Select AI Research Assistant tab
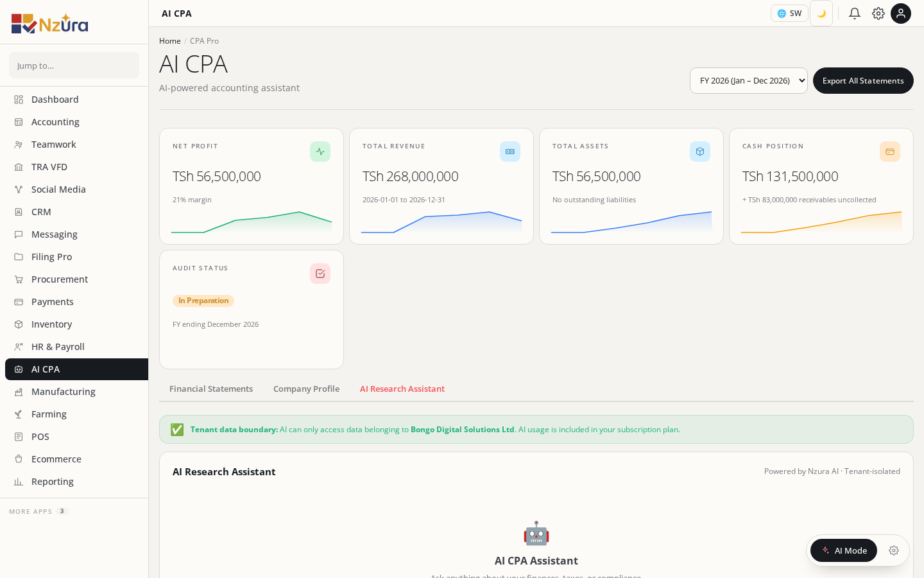Image resolution: width=924 pixels, height=578 pixels. pos(402,389)
